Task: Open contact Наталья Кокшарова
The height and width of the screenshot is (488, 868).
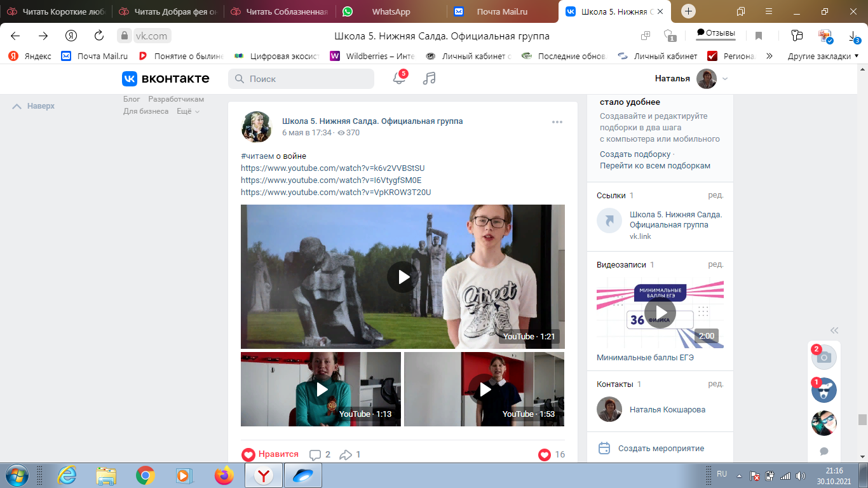Action: click(667, 410)
